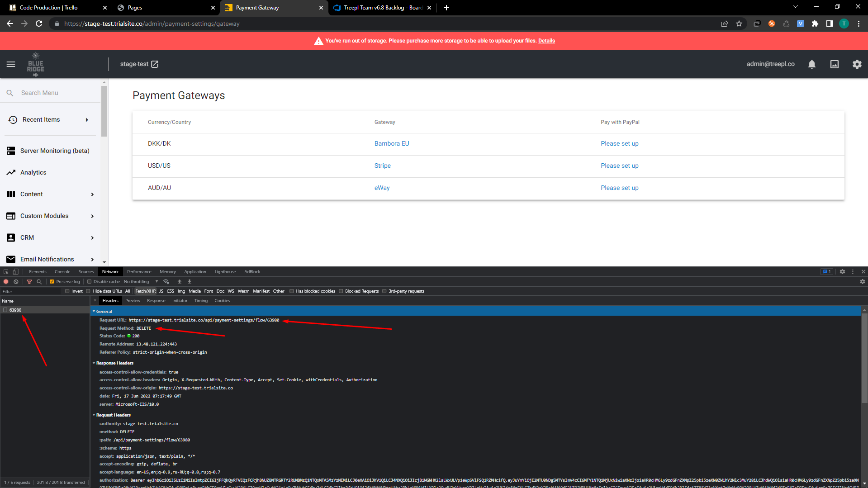Image resolution: width=868 pixels, height=488 pixels.
Task: Click the browser address bar
Action: coord(384,24)
